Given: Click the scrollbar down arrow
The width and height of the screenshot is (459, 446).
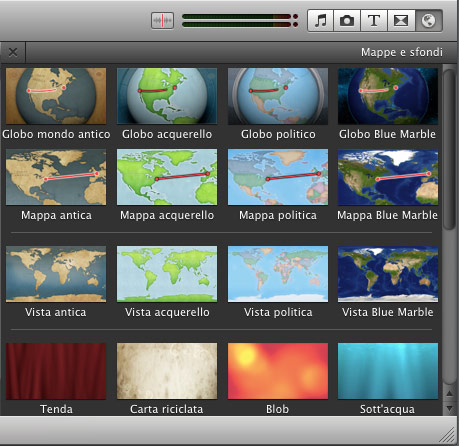Looking at the screenshot, I should tap(449, 408).
